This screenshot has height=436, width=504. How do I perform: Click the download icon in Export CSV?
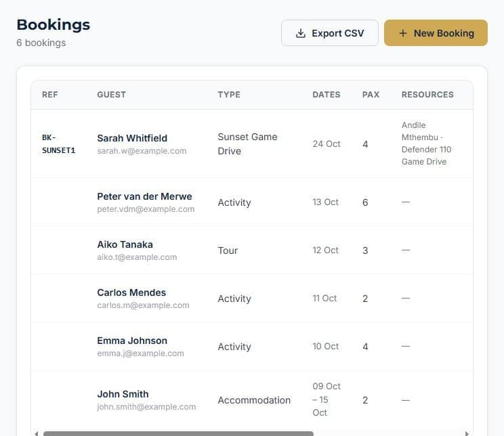[301, 33]
